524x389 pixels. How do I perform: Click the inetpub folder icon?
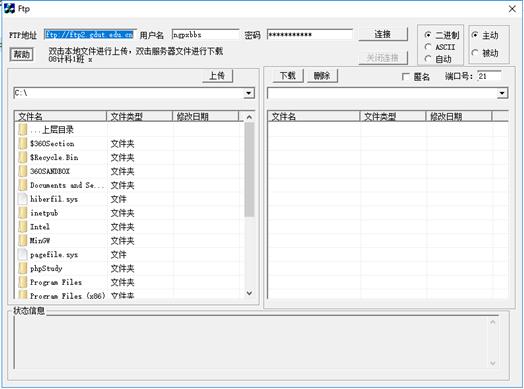point(23,213)
